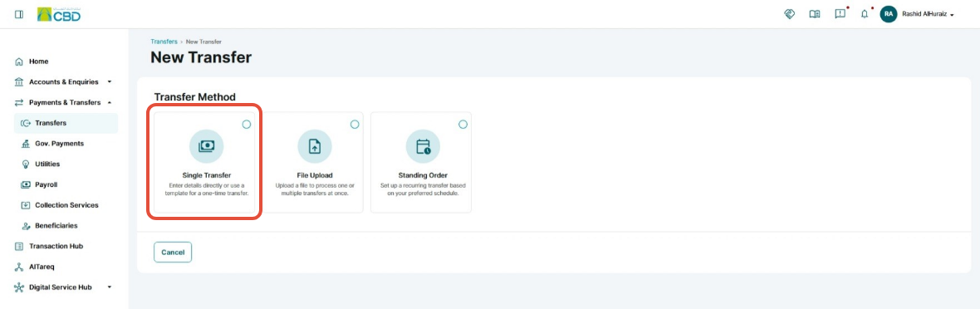Select the File Upload radio button
The height and width of the screenshot is (309, 980).
[355, 125]
